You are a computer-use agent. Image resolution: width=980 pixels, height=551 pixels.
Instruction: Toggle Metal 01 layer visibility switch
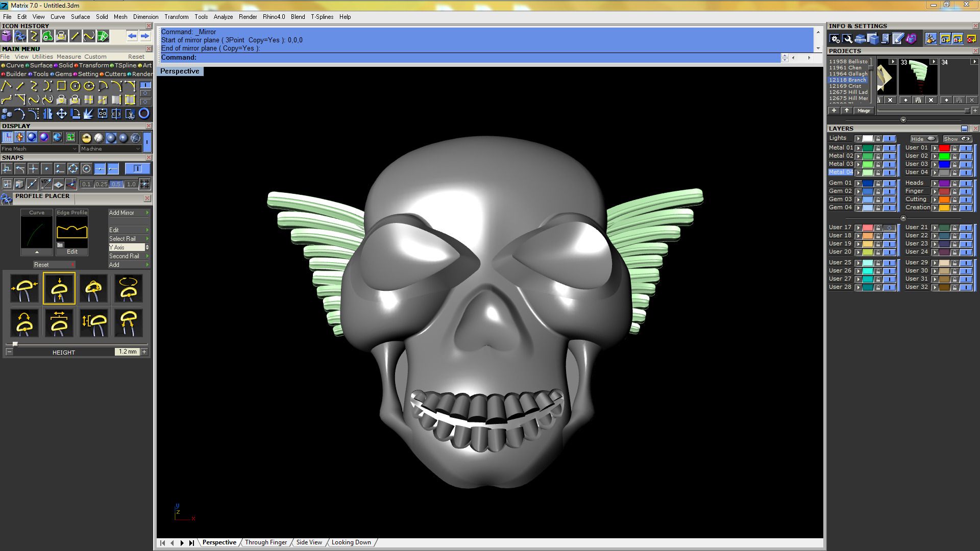click(889, 148)
